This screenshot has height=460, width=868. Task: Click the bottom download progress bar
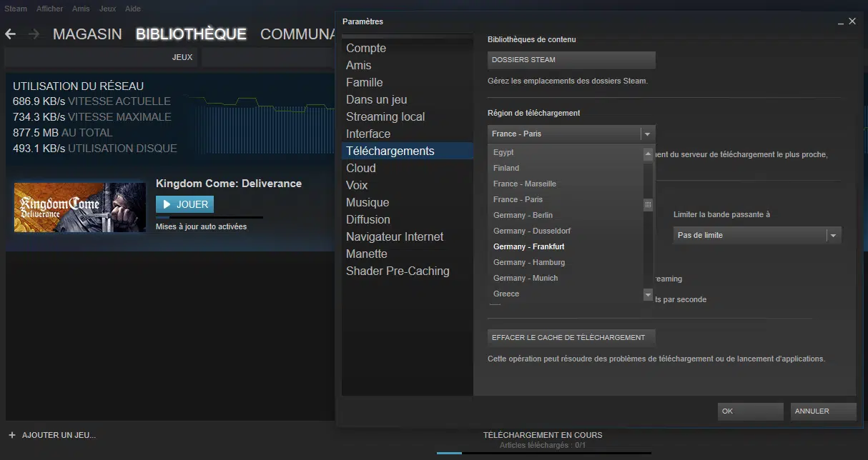pyautogui.click(x=544, y=453)
